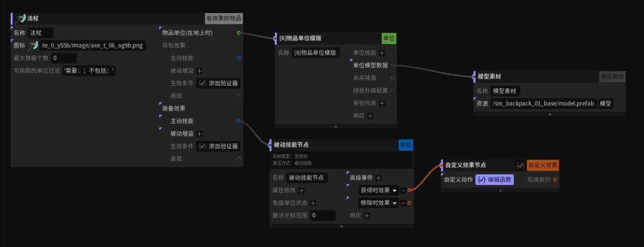Remove the 移除时效果 event with minus
This screenshot has width=644, height=247.
point(403,203)
